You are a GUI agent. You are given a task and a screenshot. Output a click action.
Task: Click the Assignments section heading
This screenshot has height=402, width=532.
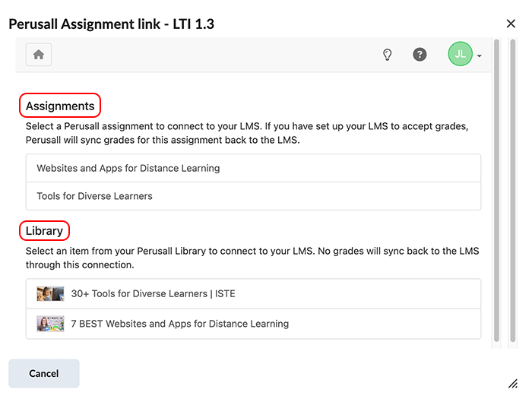tap(60, 106)
